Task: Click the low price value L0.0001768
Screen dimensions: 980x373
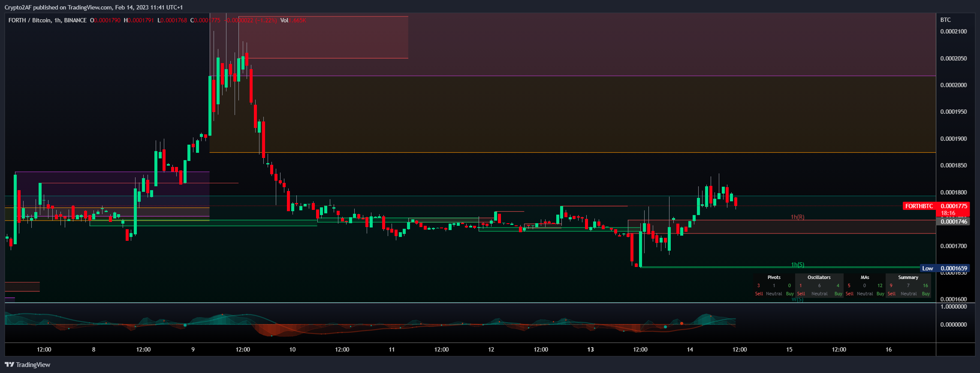Action: click(172, 20)
